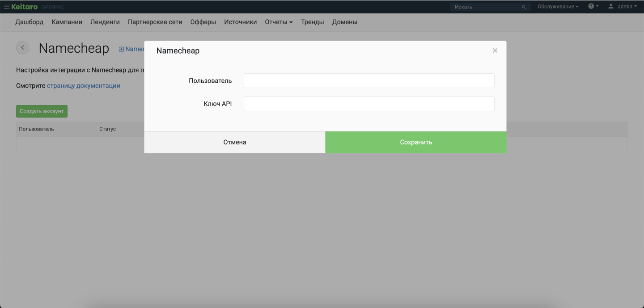Open the Офферы page
This screenshot has height=308, width=644.
[x=203, y=22]
